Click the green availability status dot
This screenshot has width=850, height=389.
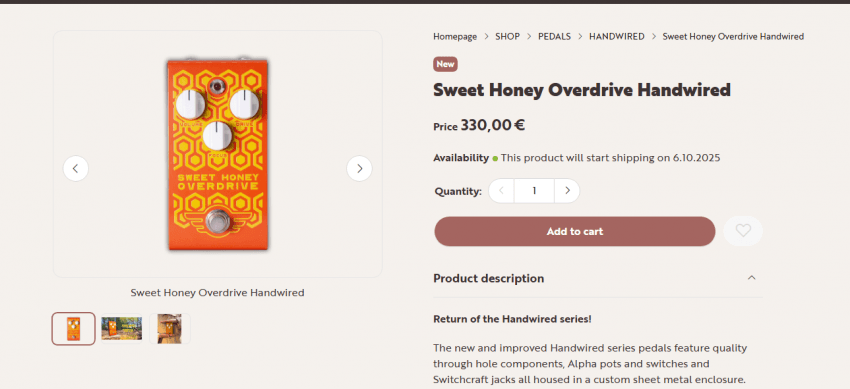point(495,159)
